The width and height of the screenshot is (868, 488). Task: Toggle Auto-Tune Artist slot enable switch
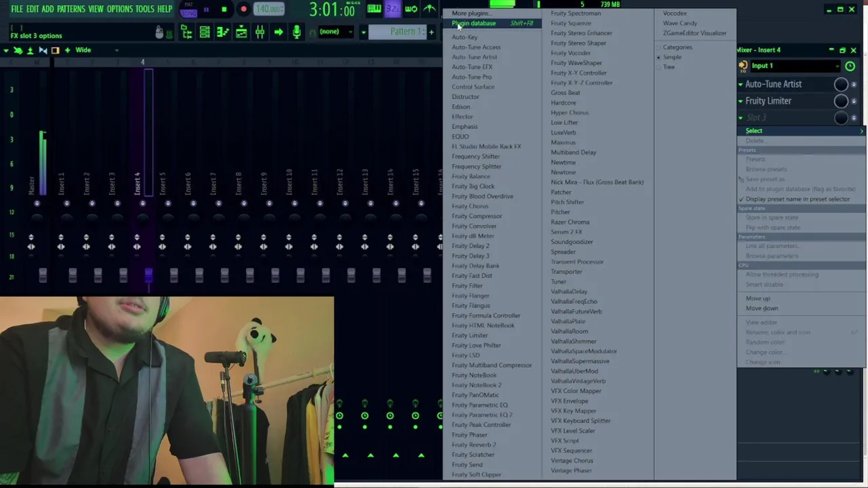coord(854,84)
